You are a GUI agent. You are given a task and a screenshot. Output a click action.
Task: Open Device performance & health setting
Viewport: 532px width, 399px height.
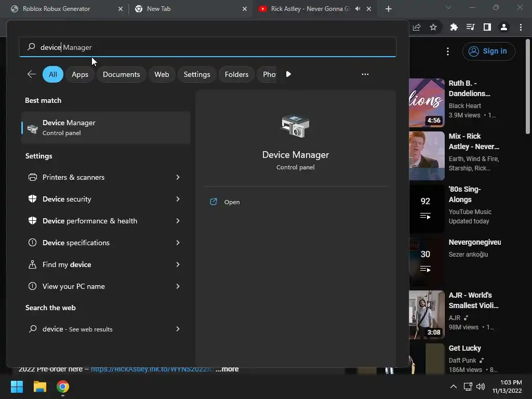coord(105,220)
